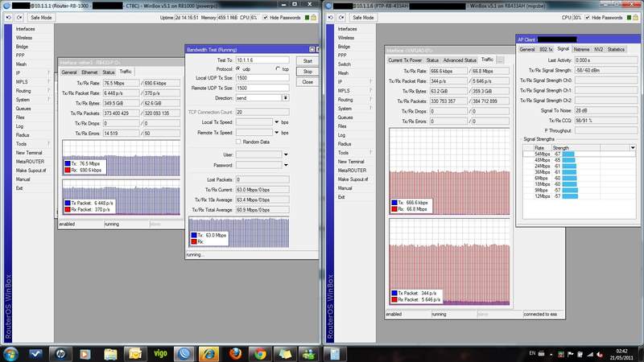Open New Terminal in right WinBox
Viewport: 644px width, 362px height.
coord(351,162)
